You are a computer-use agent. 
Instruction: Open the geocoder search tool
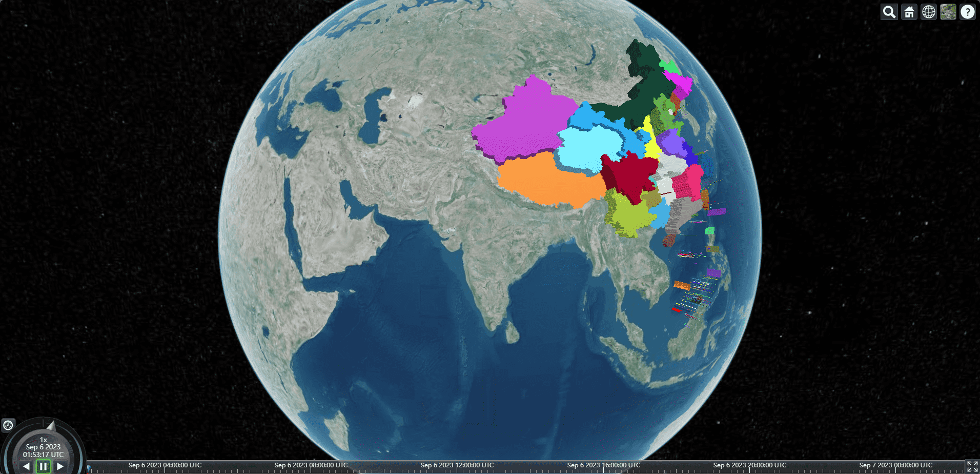(x=889, y=12)
